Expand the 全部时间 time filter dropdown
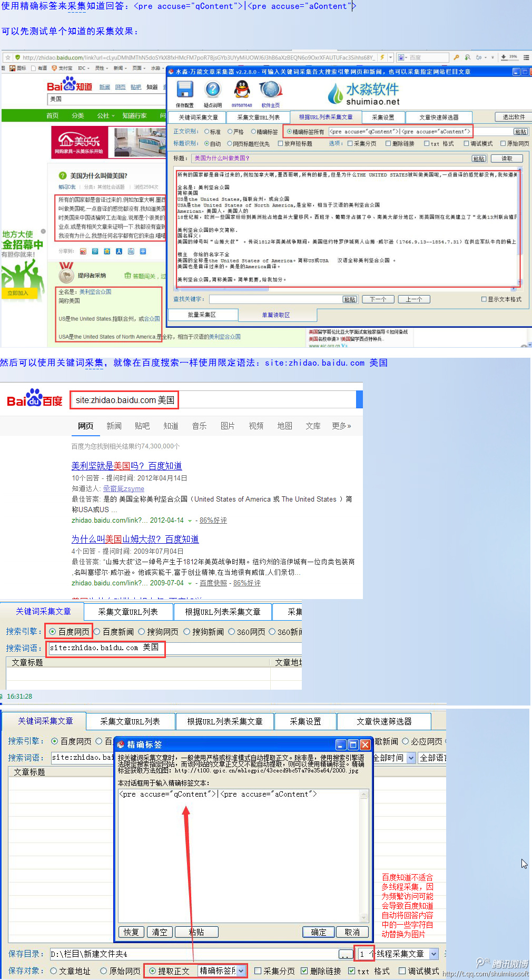The width and height of the screenshot is (532, 980). (410, 758)
